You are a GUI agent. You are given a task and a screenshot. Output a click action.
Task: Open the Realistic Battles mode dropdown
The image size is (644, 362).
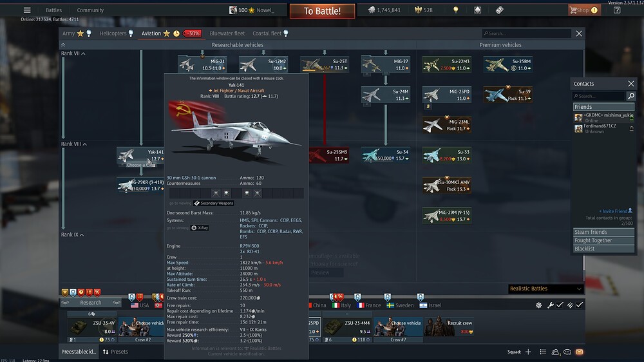[x=545, y=289]
